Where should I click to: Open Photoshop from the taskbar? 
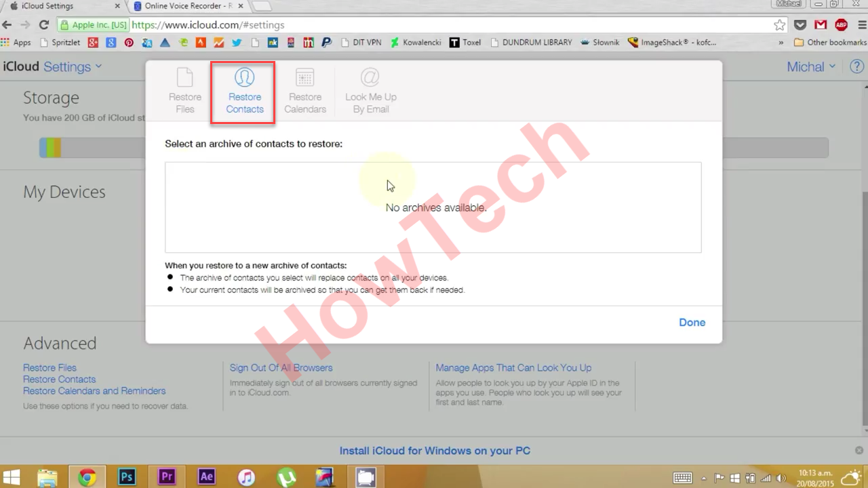pyautogui.click(x=127, y=477)
